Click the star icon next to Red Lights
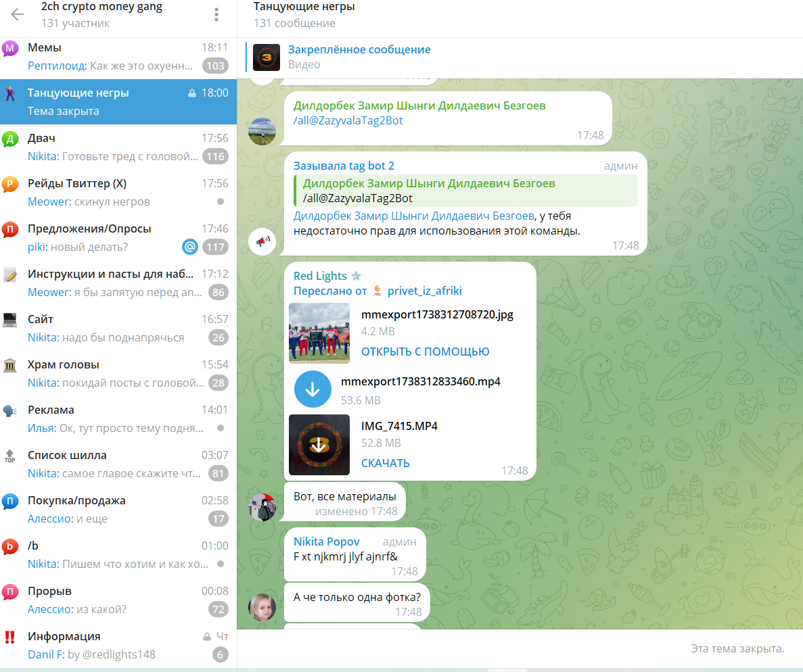This screenshot has height=672, width=803. (x=357, y=276)
